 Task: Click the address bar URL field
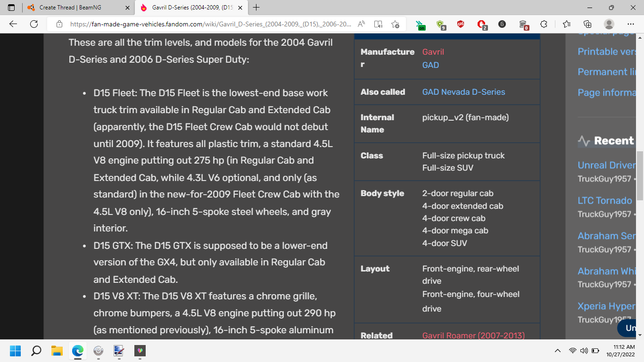[x=210, y=24]
